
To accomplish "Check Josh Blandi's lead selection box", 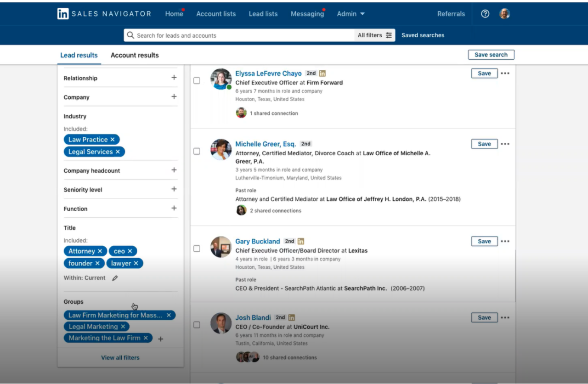I will tap(197, 325).
